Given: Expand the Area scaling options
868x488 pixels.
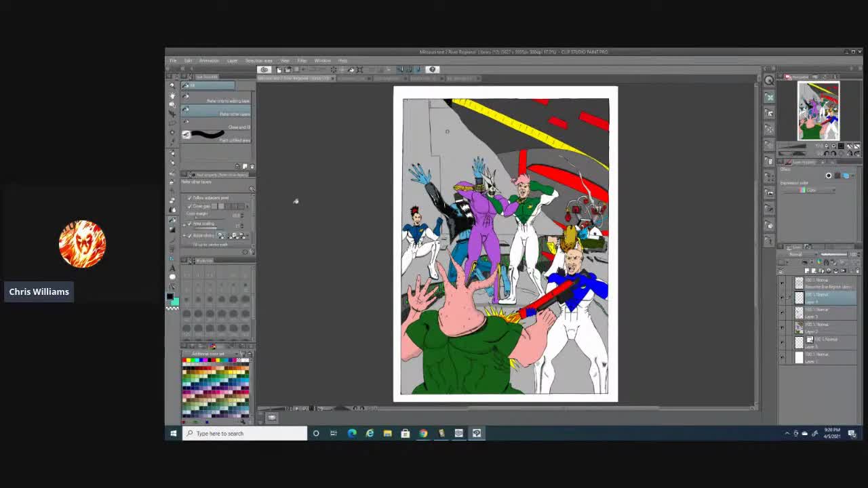Looking at the screenshot, I should click(184, 224).
